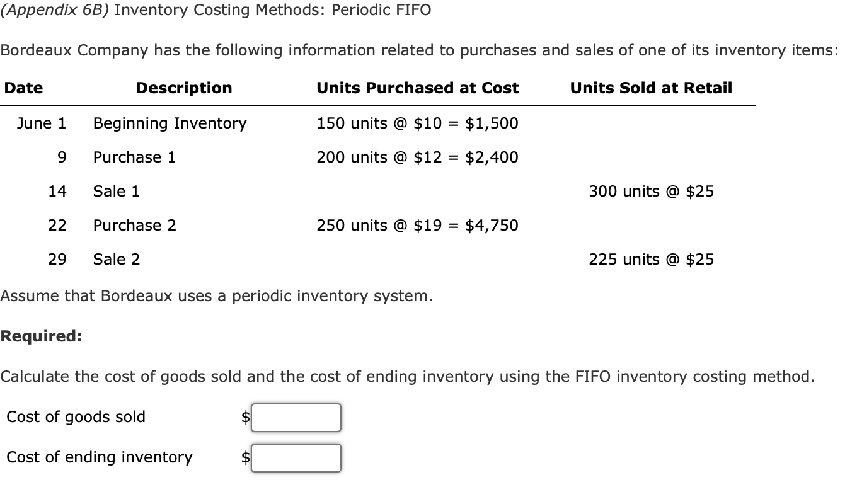Image resolution: width=857 pixels, height=504 pixels.
Task: Select the Units Purchased at Cost header
Action: [417, 88]
